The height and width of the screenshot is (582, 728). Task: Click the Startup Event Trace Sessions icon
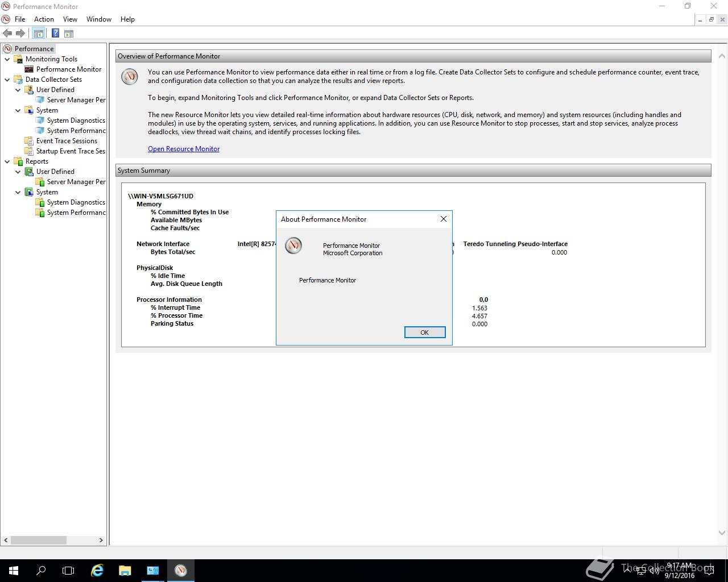coord(29,151)
